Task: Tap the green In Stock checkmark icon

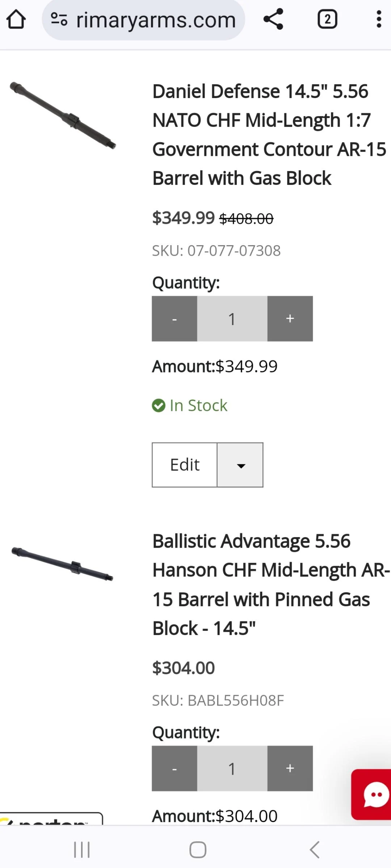Action: click(x=159, y=405)
